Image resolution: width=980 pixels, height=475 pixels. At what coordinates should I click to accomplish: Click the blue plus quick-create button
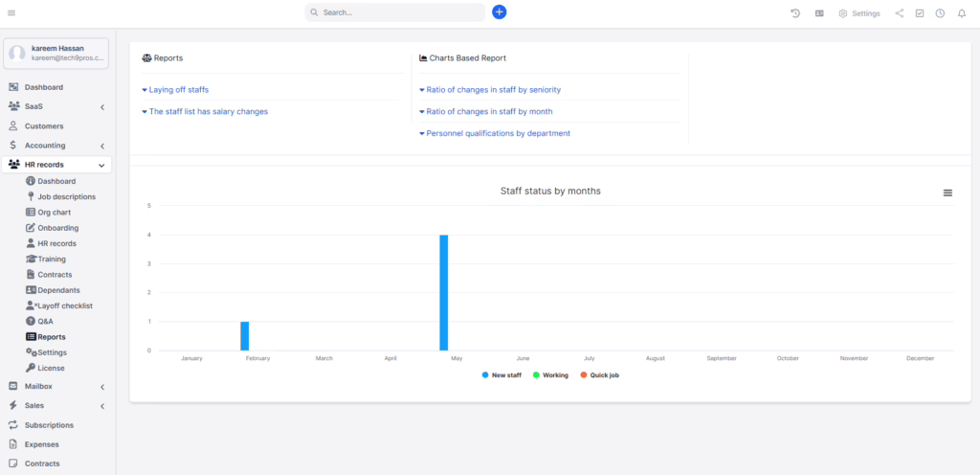tap(499, 12)
